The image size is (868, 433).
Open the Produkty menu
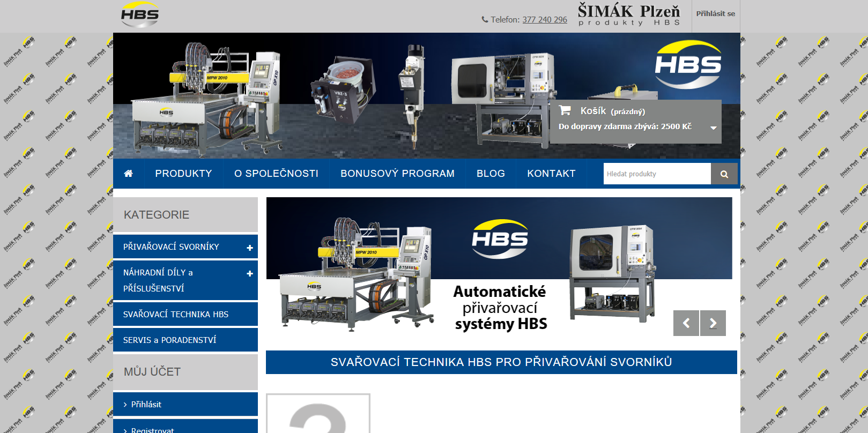183,174
